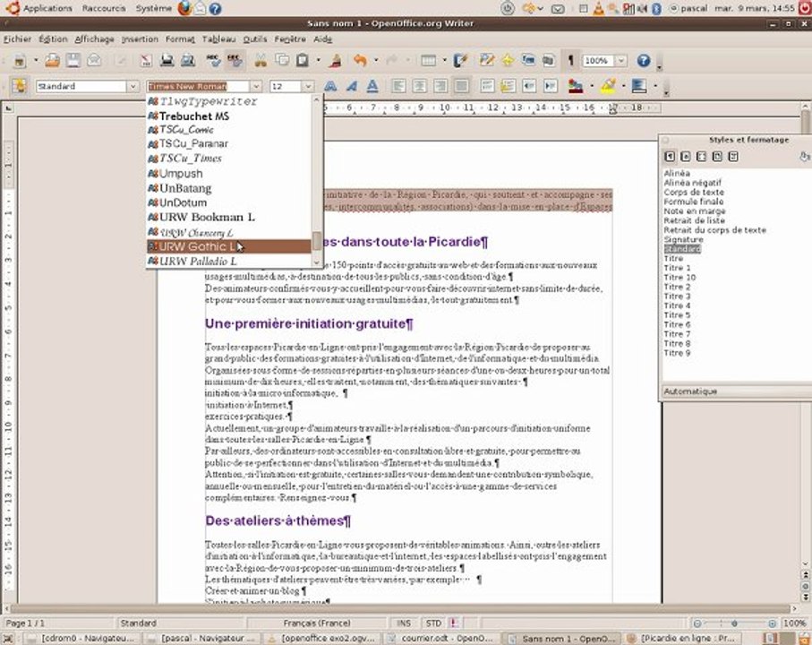812x645 pixels.
Task: Click the Copy icon
Action: [282, 61]
